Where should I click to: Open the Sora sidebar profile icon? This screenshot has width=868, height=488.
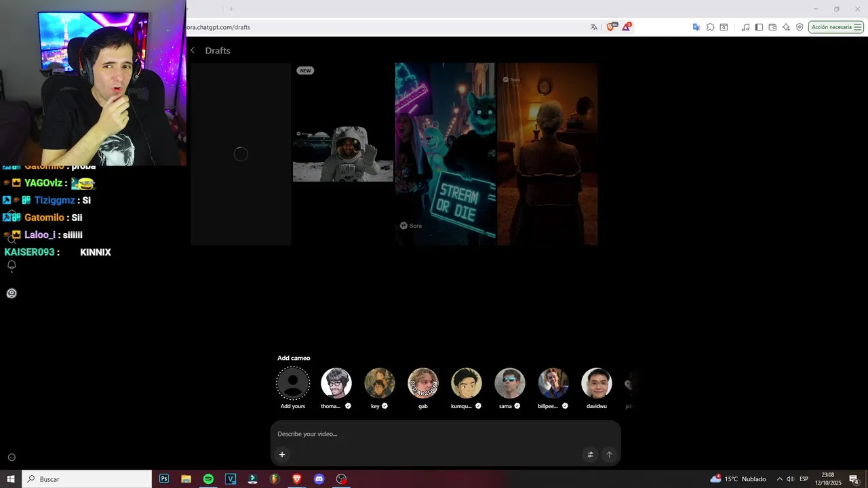(12, 293)
